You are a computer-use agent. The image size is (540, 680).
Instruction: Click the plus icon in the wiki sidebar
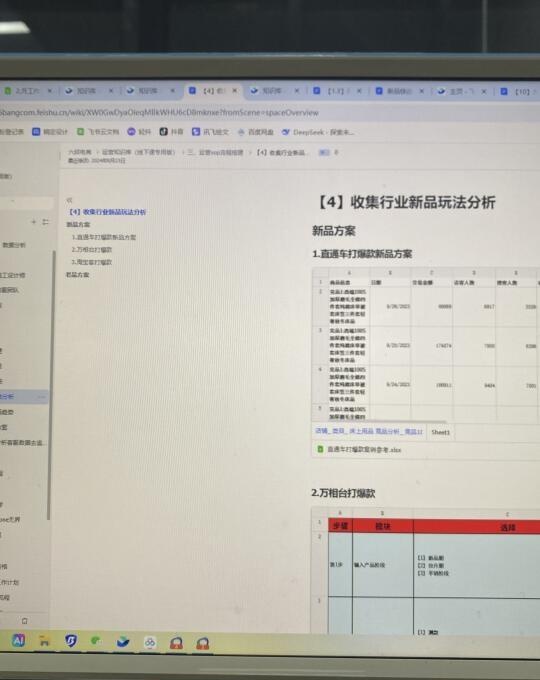pos(33,222)
